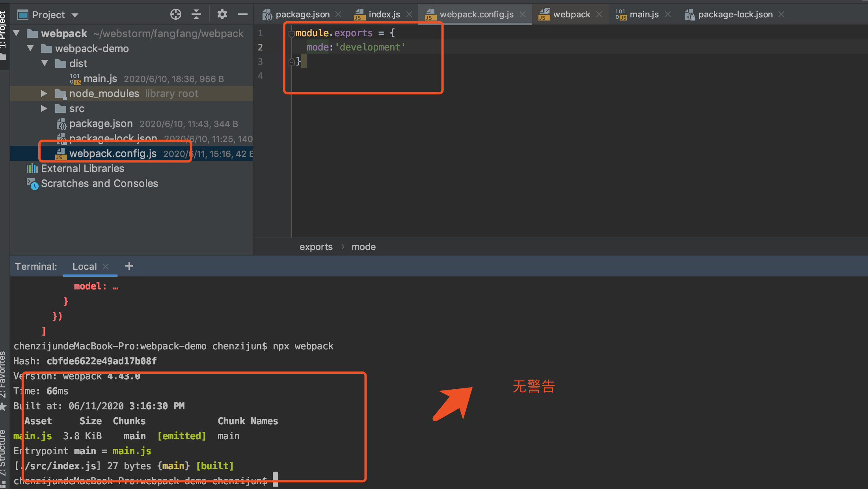Click 'exports' in the editor breadcrumb
Screen dimensions: 868x489
point(316,247)
